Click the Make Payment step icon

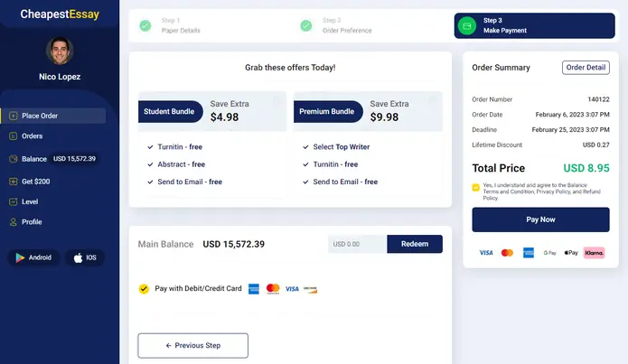[467, 25]
